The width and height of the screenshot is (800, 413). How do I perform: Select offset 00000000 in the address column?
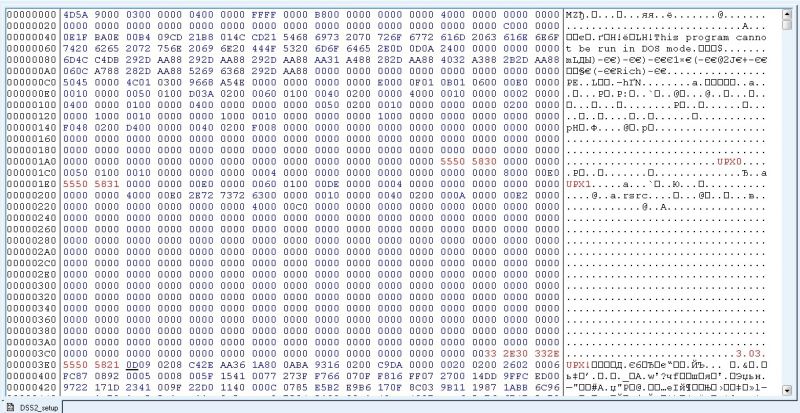pyautogui.click(x=32, y=15)
